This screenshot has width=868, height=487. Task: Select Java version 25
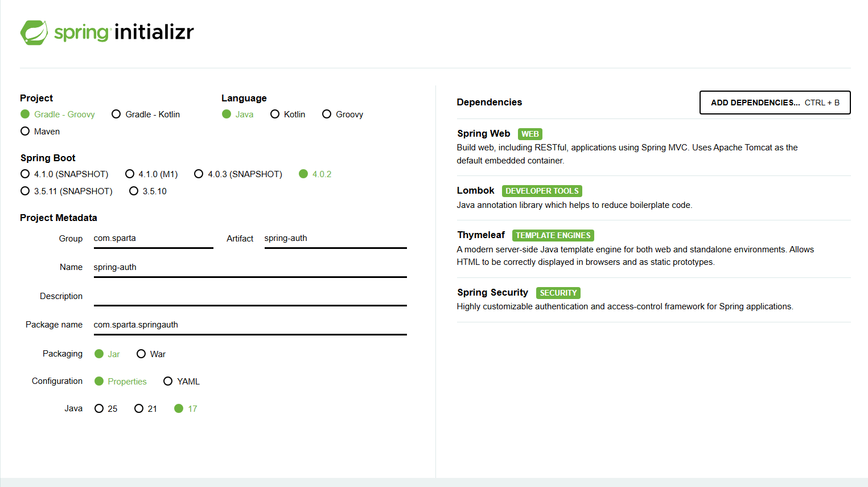[106, 408]
